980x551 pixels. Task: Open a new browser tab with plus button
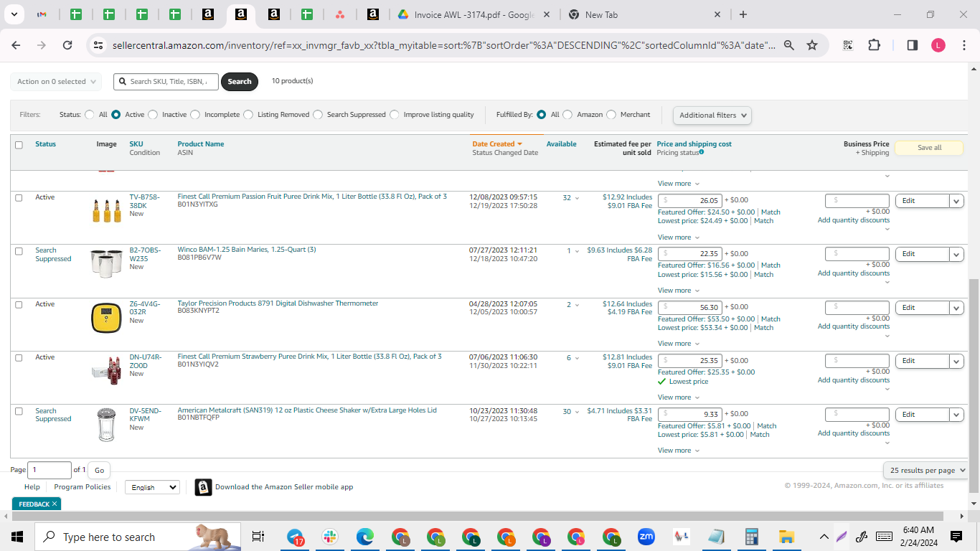pos(743,14)
